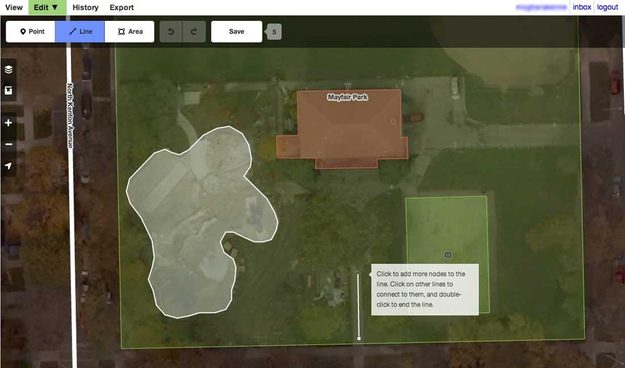Click the logout link
The image size is (625, 368).
(607, 7)
